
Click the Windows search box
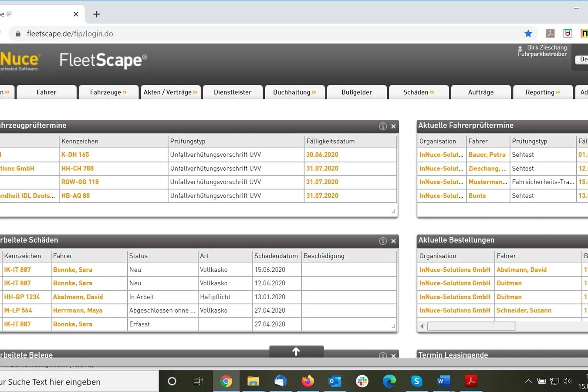point(78,382)
